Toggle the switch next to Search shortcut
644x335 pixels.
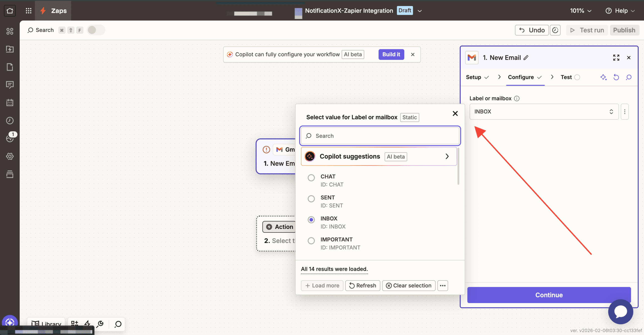(96, 30)
